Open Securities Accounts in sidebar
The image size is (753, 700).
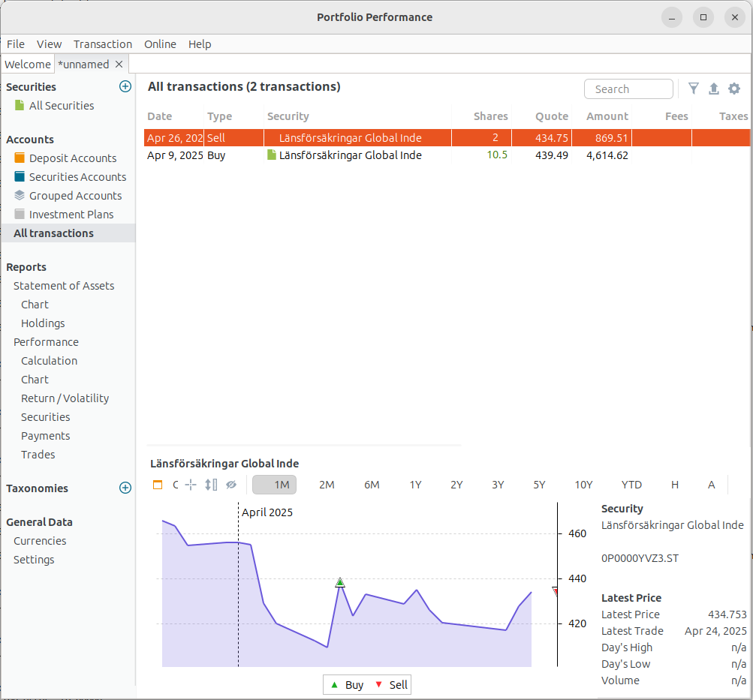[77, 177]
